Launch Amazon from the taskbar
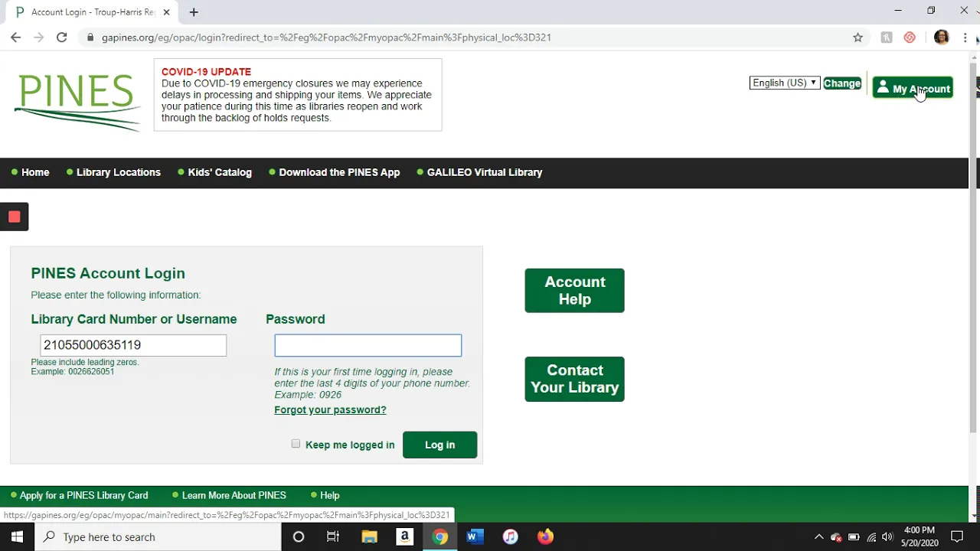Viewport: 980px width, 551px height. pyautogui.click(x=404, y=536)
